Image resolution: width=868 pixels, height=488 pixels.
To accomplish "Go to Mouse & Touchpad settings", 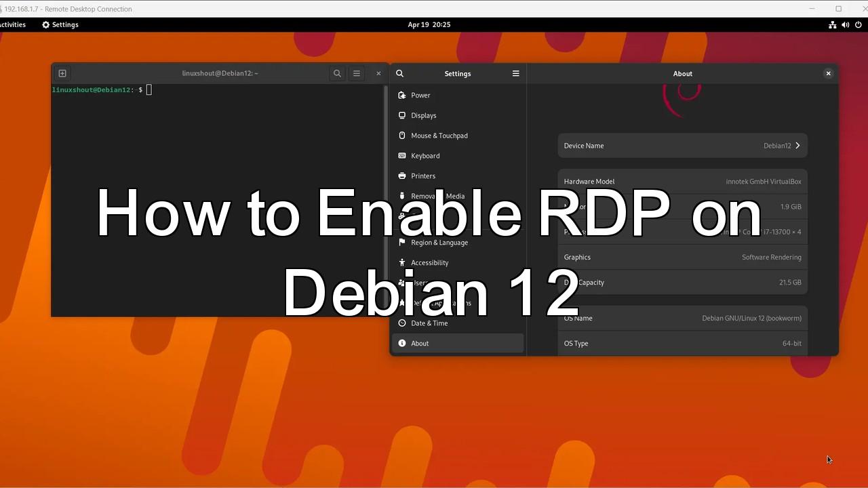I will 439,136.
